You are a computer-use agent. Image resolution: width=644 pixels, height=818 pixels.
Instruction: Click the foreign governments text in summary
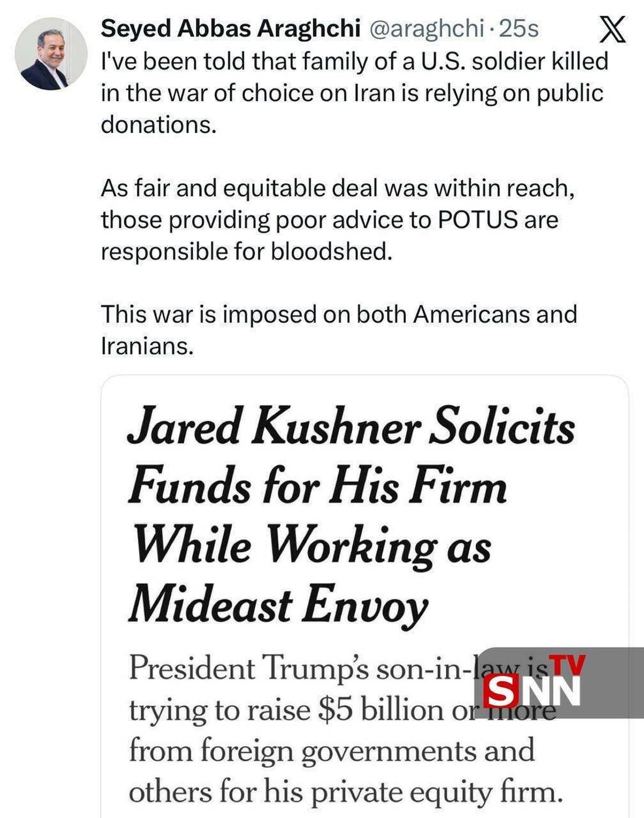tap(338, 751)
